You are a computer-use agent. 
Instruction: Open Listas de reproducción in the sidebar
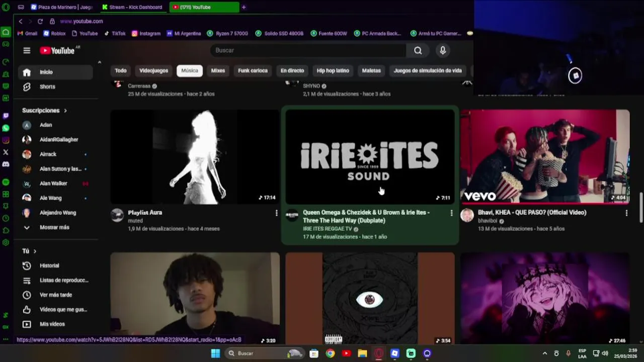[x=55, y=280]
